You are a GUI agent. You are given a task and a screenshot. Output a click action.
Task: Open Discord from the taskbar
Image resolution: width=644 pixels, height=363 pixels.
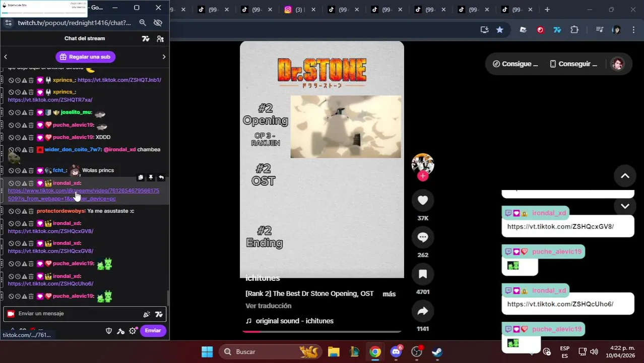click(396, 352)
